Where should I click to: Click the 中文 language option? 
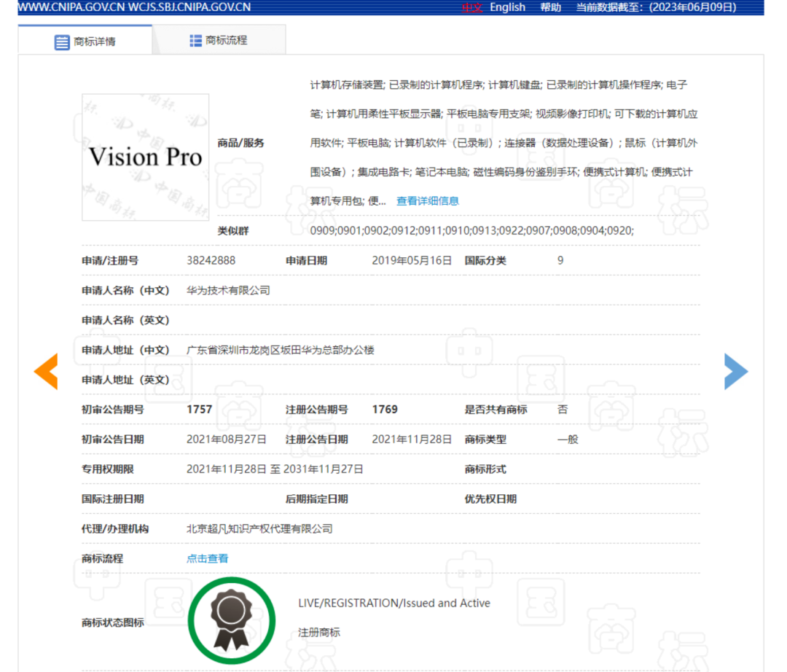click(x=471, y=7)
